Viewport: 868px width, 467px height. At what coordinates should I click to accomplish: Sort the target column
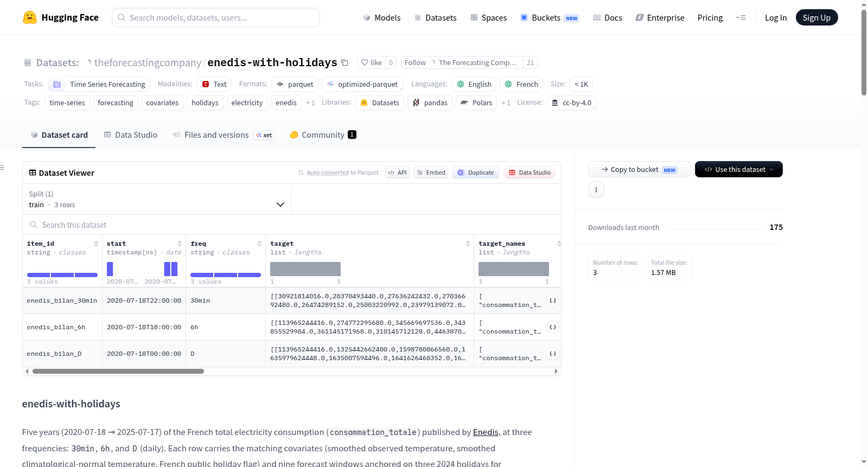(468, 244)
